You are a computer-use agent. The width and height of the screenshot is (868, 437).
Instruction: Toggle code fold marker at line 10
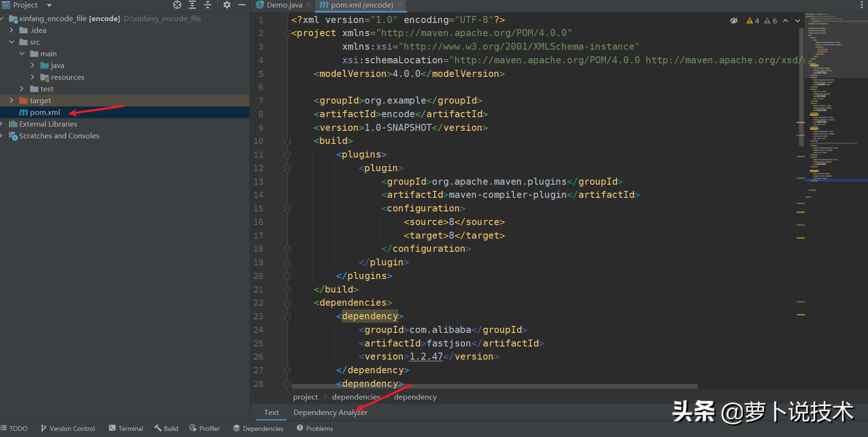287,141
